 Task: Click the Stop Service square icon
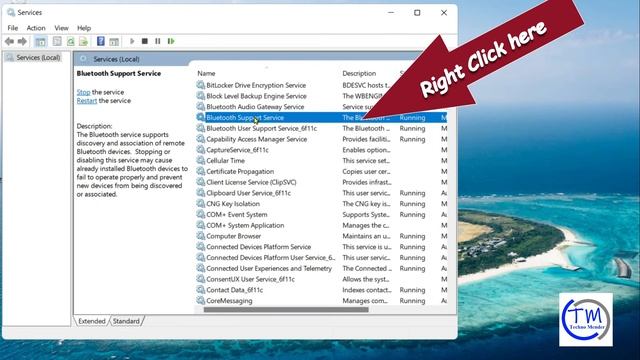[144, 41]
